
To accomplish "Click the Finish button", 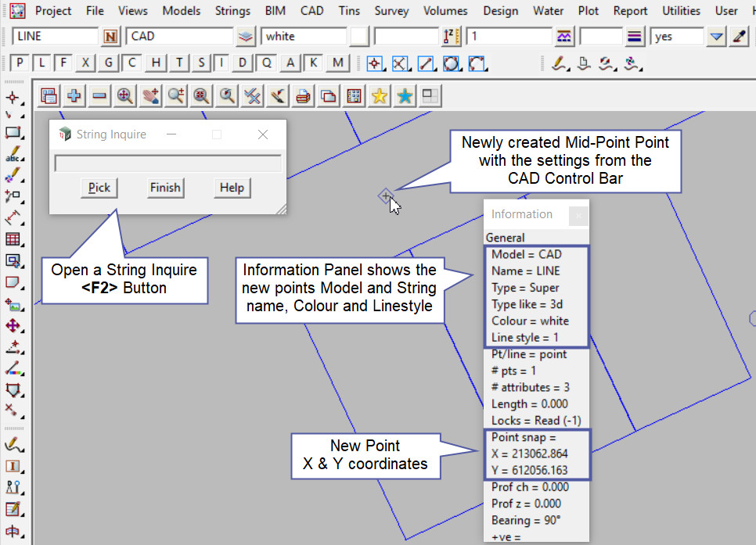I will click(165, 188).
